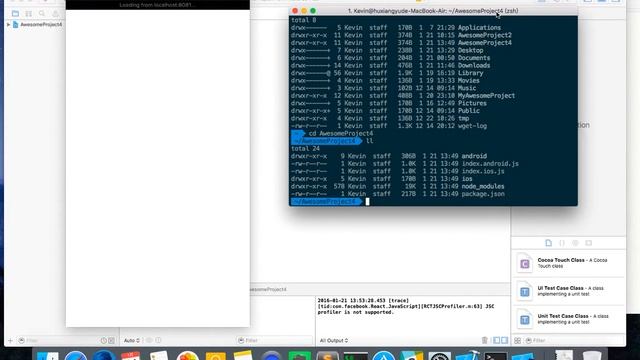Click the tmp entry in terminal
The height and width of the screenshot is (360, 640).
[463, 118]
